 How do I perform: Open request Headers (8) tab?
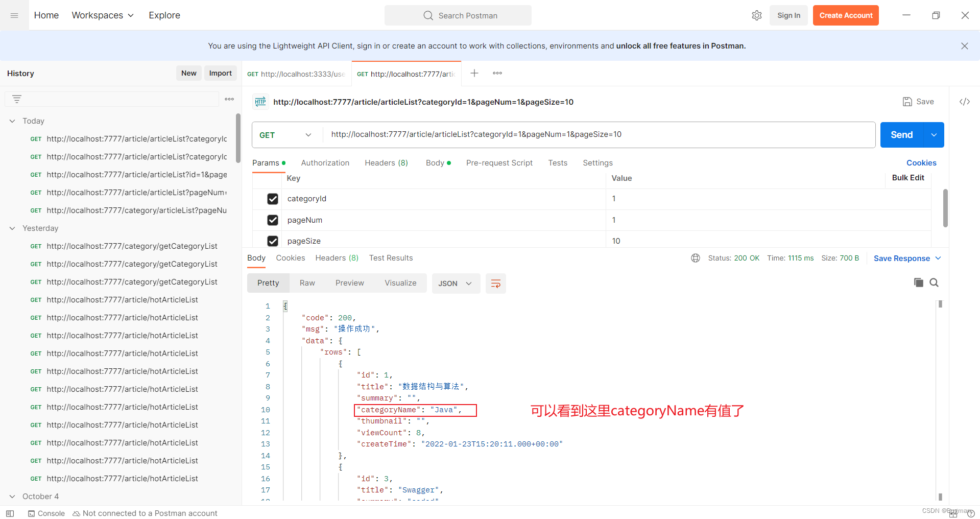tap(386, 163)
